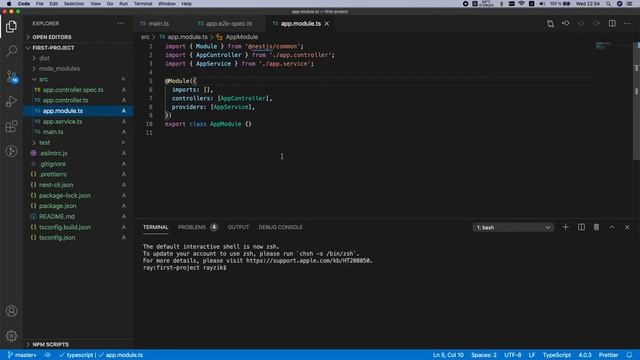Open macOS Spotlight search icon
Image resolution: width=640 pixels, height=360 pixels.
[608, 4]
